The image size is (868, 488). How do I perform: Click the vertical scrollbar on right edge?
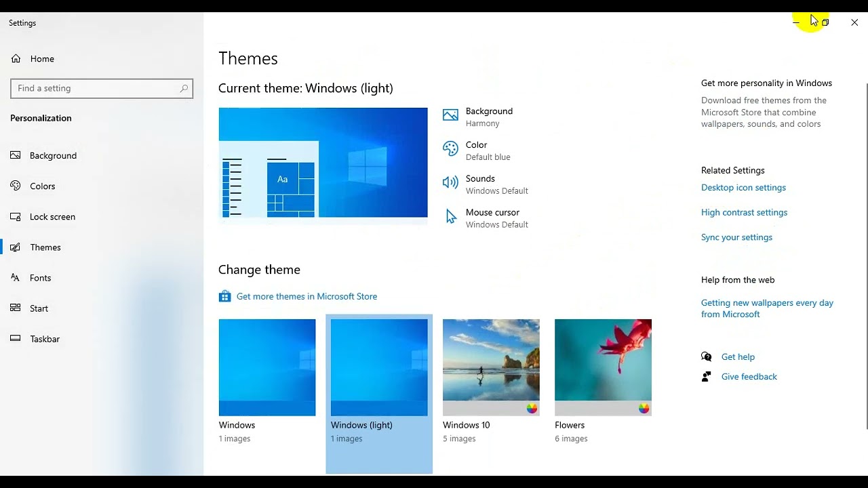(x=866, y=256)
